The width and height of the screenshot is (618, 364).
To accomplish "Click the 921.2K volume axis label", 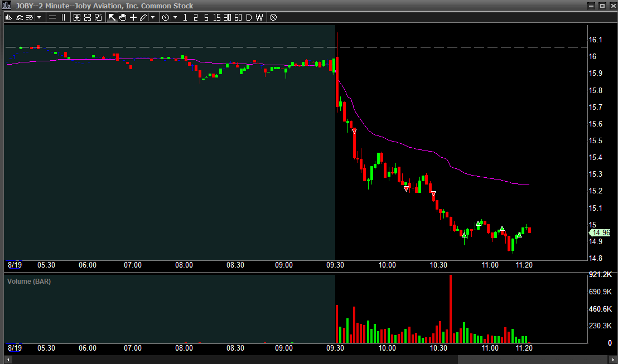I will click(x=600, y=274).
